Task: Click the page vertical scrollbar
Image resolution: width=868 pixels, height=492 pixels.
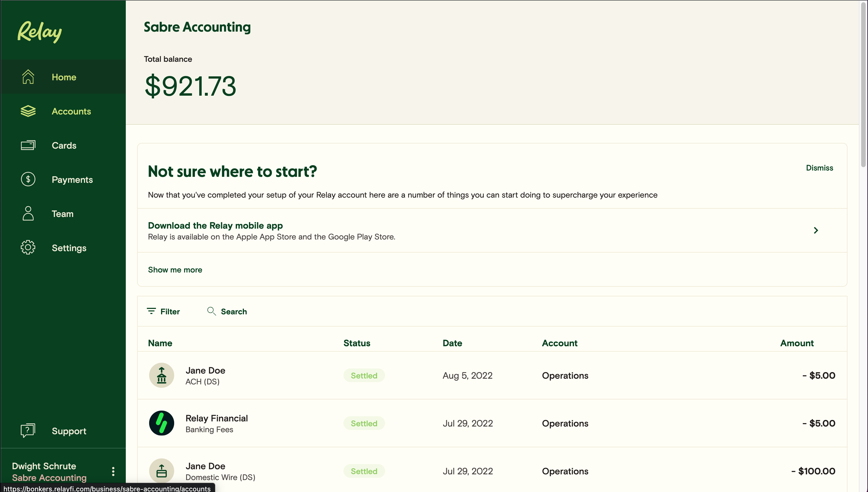Action: click(x=864, y=85)
